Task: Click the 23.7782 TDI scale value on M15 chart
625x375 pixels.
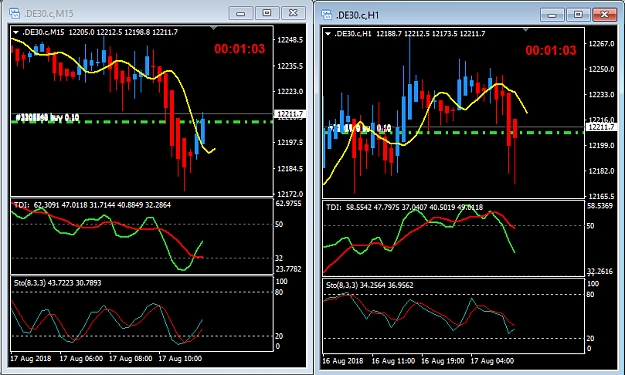Action: [289, 269]
